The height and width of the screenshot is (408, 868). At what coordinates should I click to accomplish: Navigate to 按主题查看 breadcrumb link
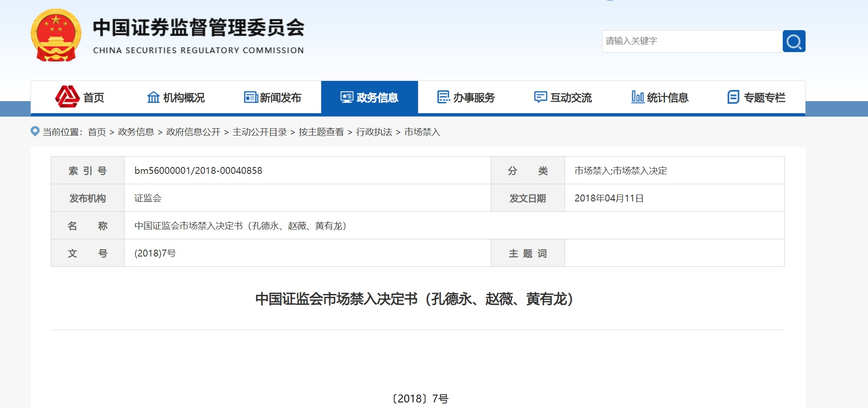pyautogui.click(x=321, y=132)
